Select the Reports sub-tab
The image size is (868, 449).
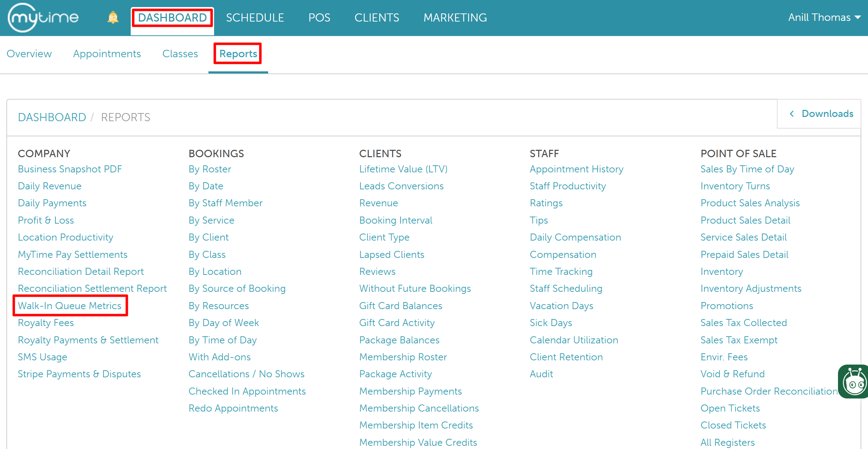pos(238,54)
